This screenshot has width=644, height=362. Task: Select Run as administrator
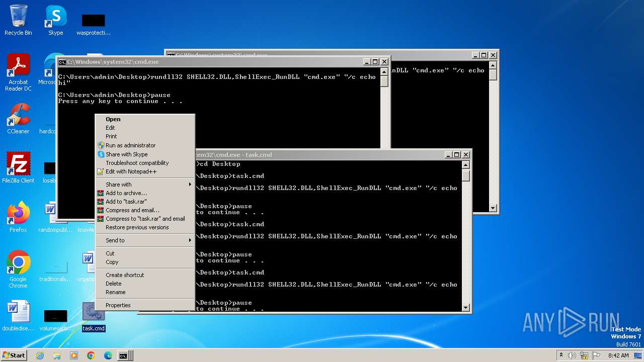tap(144, 145)
